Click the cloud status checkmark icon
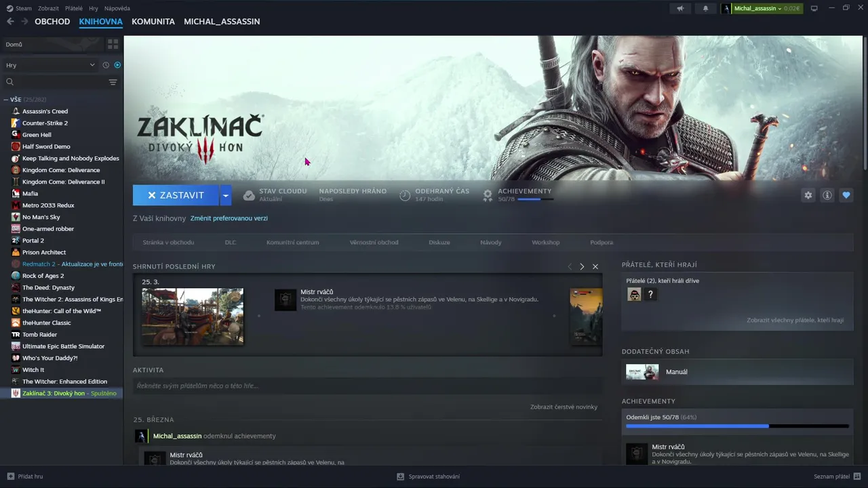Viewport: 868px width, 488px height. click(249, 195)
